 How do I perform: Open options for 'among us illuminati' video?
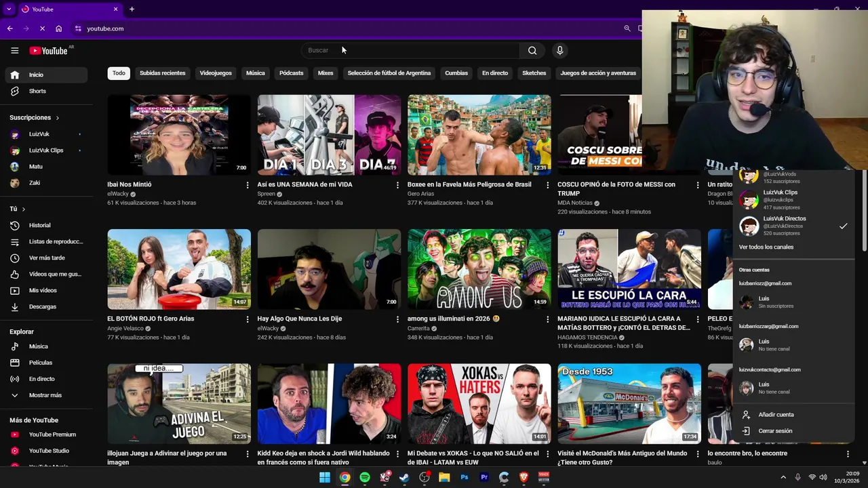547,319
